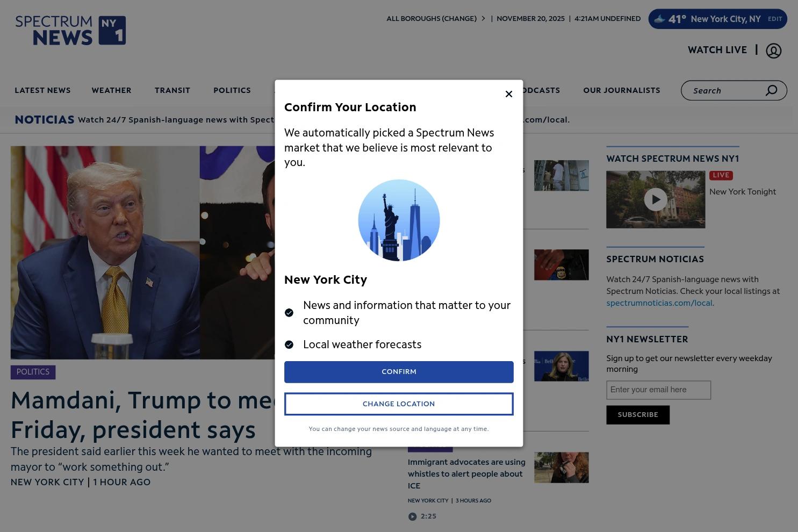Click the Politics tag under main photo
Viewport: 798px width, 532px height.
33,372
